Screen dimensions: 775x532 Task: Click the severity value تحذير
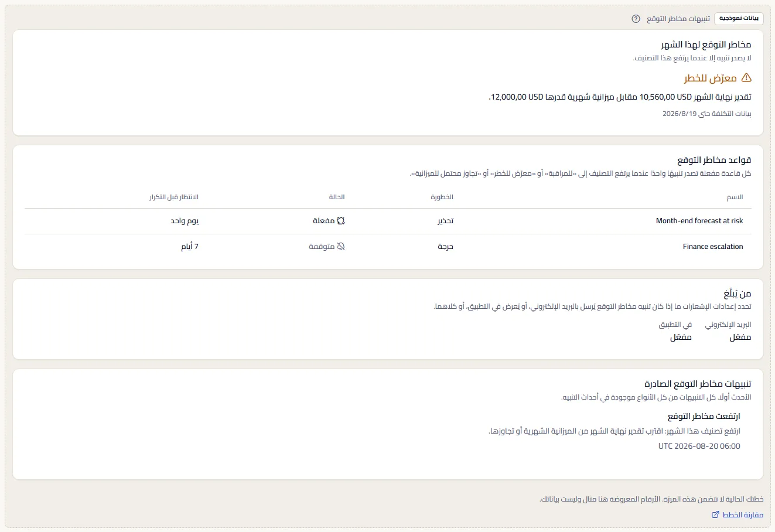(445, 221)
